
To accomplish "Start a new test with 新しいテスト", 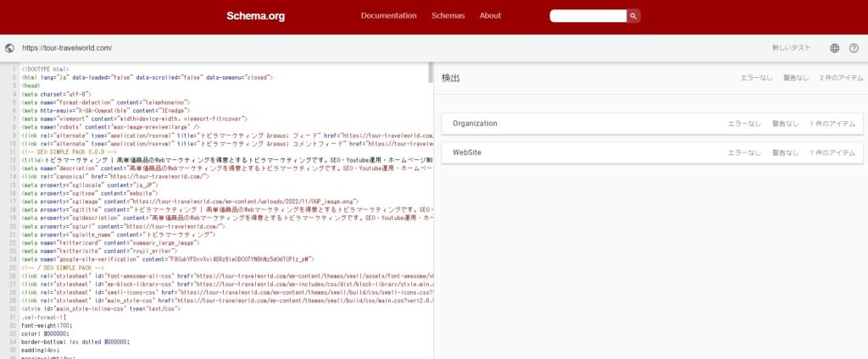I will point(791,48).
